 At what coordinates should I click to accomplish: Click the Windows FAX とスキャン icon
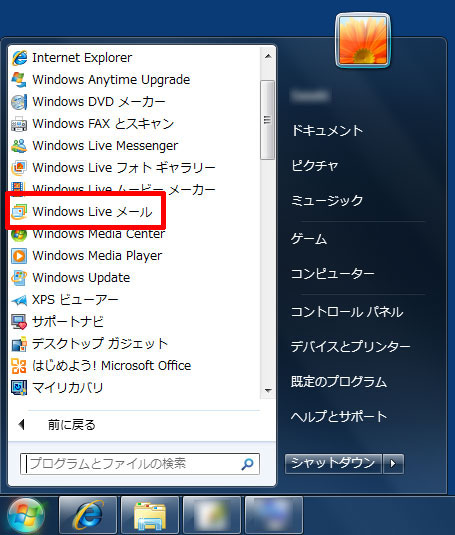(19, 124)
